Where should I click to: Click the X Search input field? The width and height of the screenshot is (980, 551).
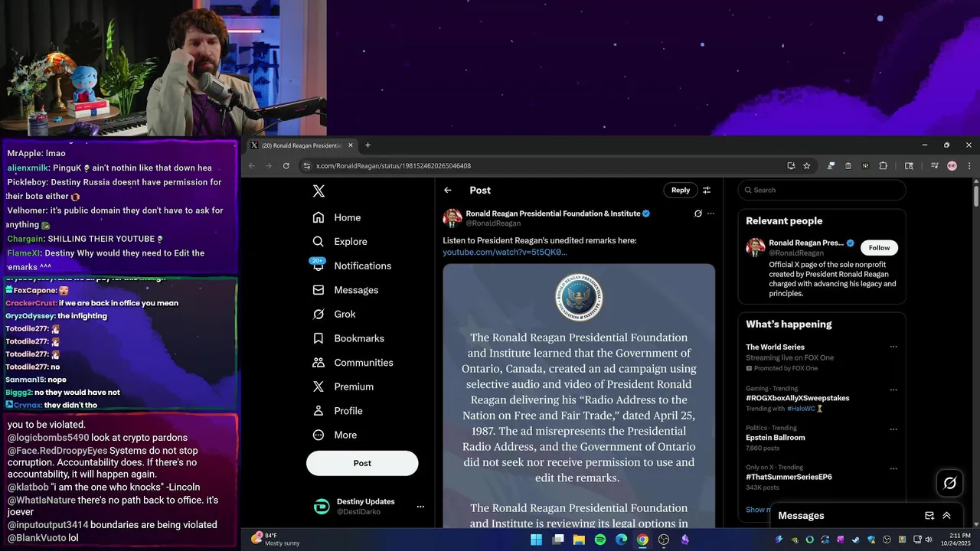pyautogui.click(x=822, y=190)
